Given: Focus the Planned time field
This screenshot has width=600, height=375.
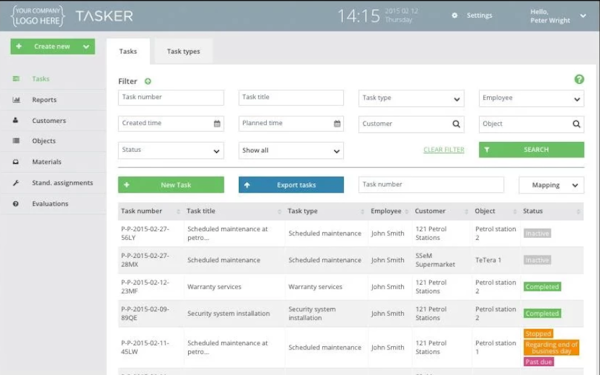Looking at the screenshot, I should coord(291,124).
